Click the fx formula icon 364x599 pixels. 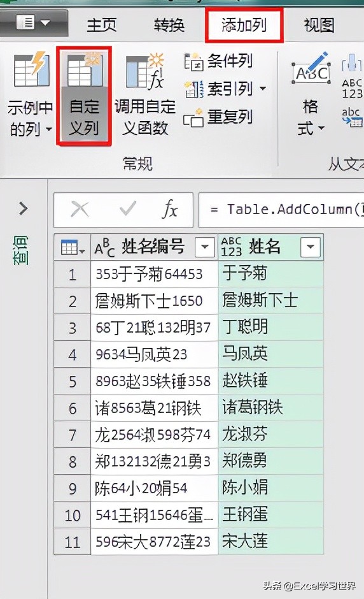(169, 210)
